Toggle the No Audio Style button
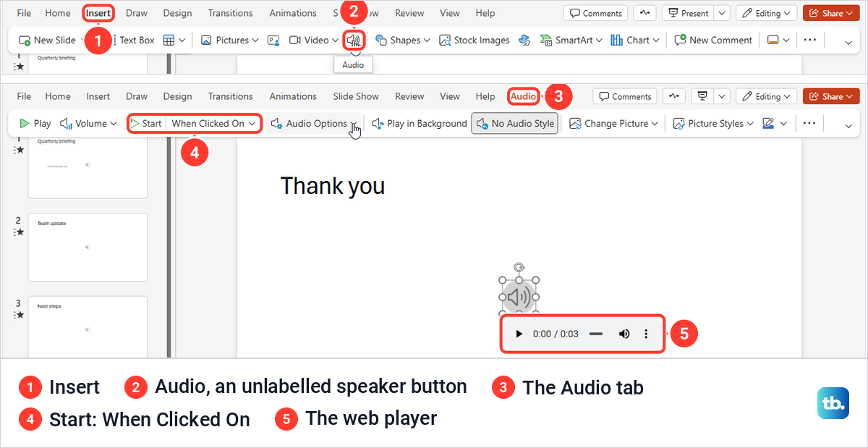Screen dimensions: 868x448 point(514,123)
